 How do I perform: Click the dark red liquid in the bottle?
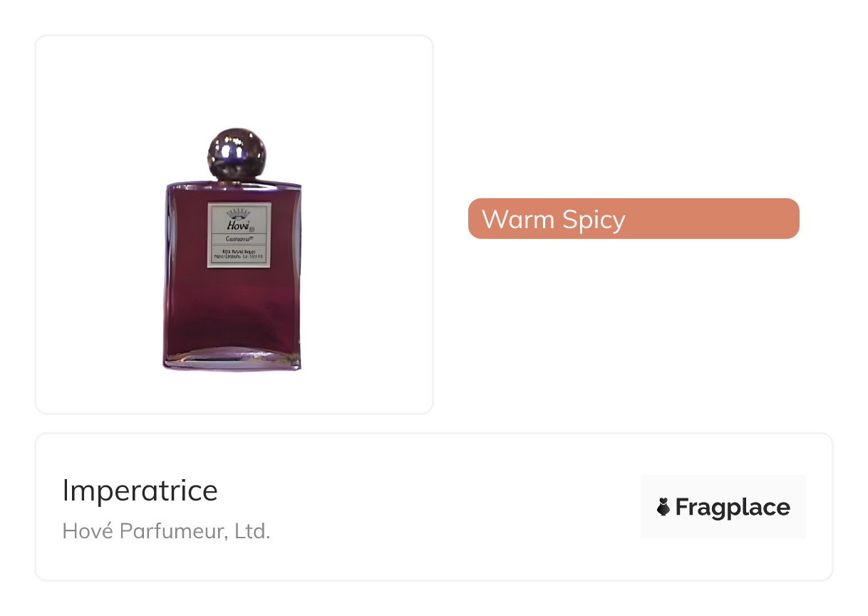click(x=232, y=307)
